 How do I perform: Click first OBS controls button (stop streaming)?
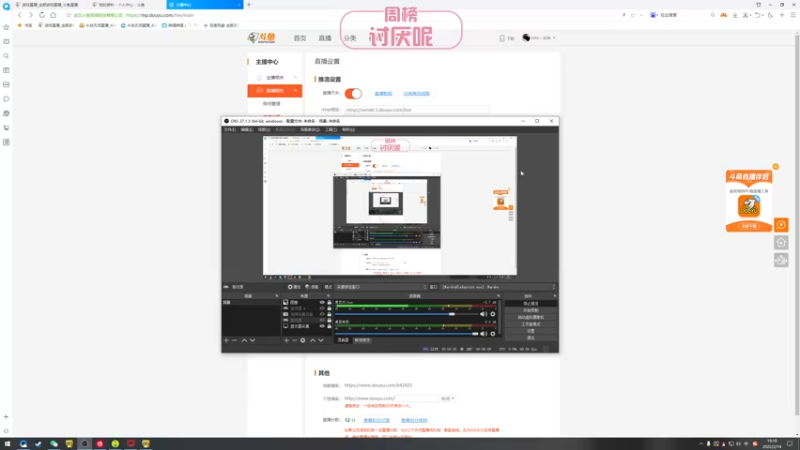coord(531,304)
